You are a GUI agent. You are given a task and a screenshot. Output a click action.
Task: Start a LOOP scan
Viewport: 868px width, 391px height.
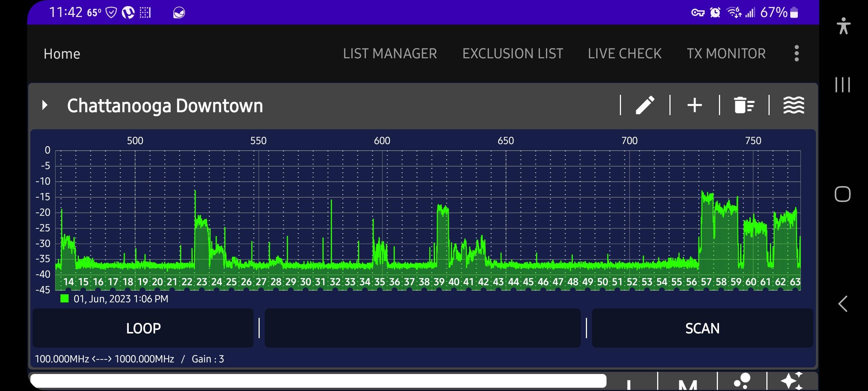143,328
